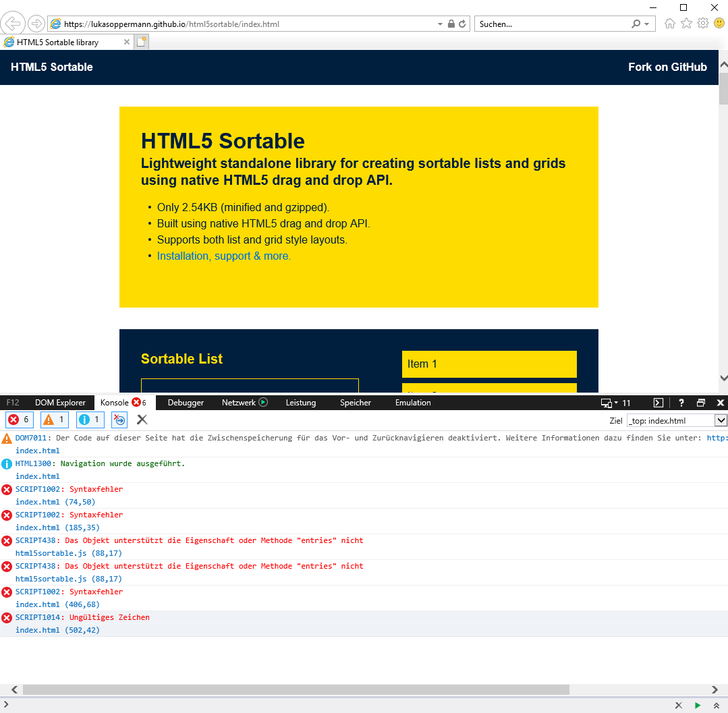Close the HTML5 Sortable library tab
This screenshot has height=713, width=728.
(127, 42)
